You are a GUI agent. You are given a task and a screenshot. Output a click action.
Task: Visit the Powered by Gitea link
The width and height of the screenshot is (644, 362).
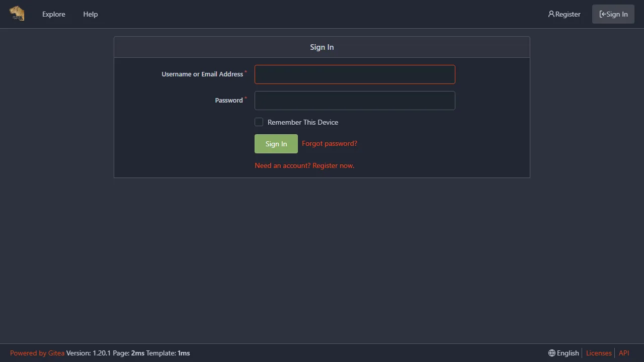37,353
